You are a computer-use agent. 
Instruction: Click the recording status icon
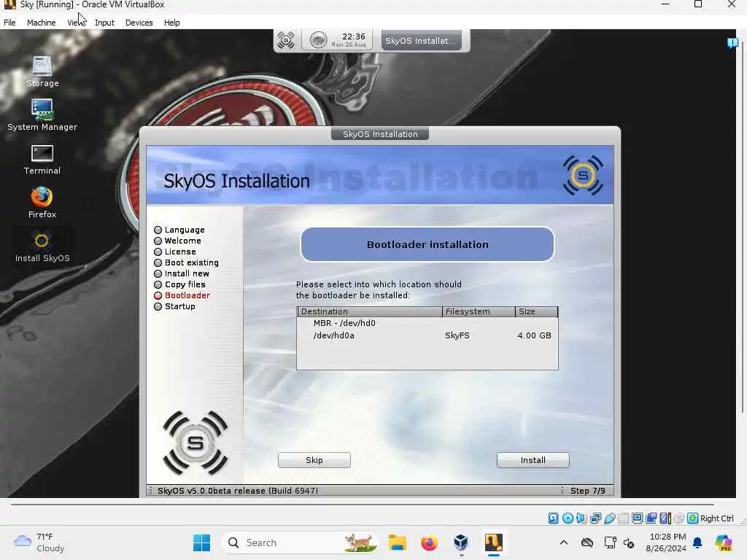(651, 518)
